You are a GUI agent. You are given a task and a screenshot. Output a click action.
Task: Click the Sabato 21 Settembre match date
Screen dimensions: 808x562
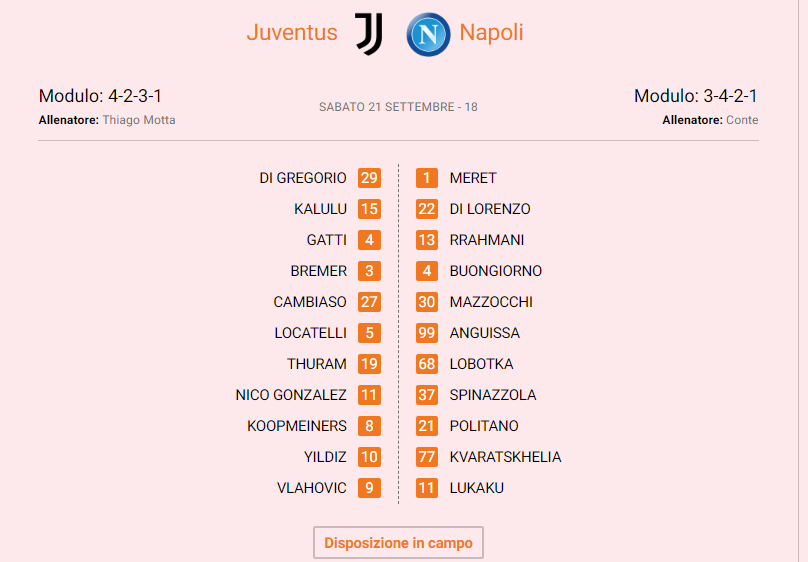[x=398, y=107]
